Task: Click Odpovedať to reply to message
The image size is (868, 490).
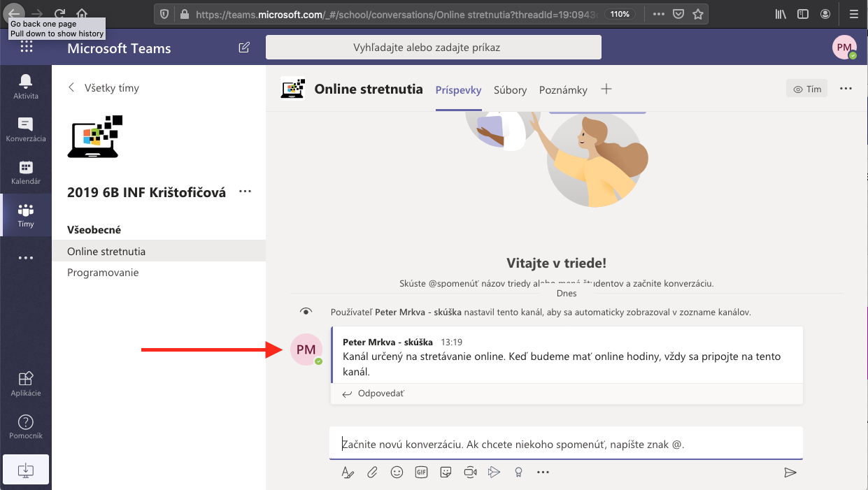Action: point(373,394)
